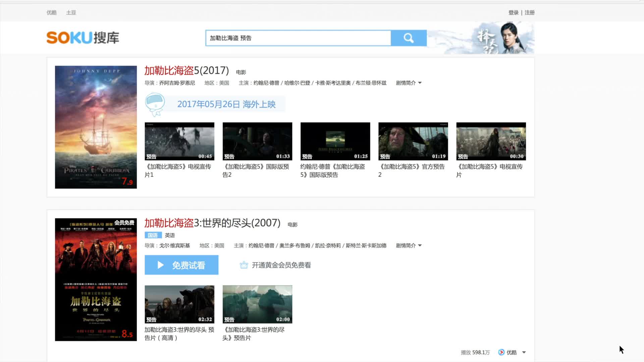Open 约翰尼·德普《加勒比海盗5》国际版预告 title
Viewport: 644px width, 362px height.
[x=333, y=171]
